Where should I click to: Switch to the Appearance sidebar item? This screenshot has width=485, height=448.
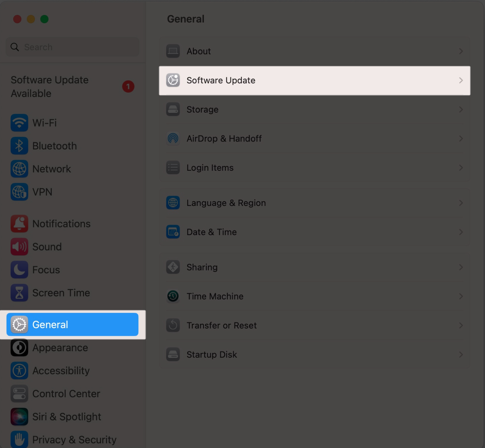tap(60, 348)
